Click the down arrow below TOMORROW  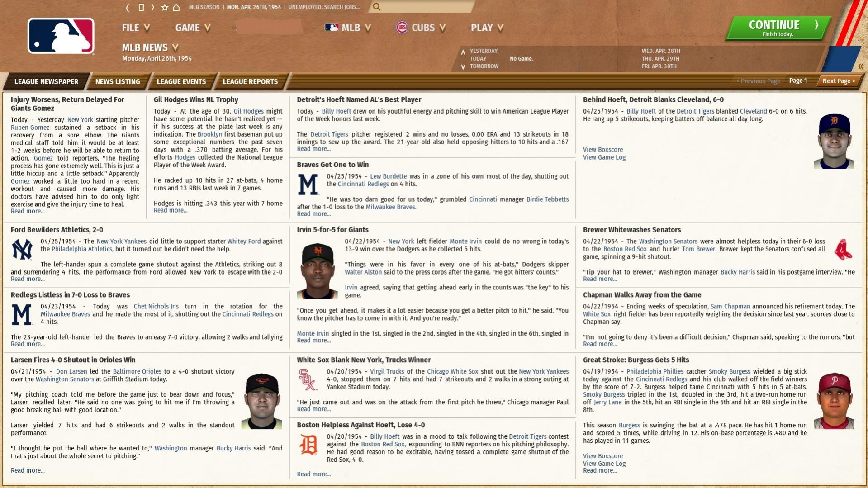(x=463, y=67)
